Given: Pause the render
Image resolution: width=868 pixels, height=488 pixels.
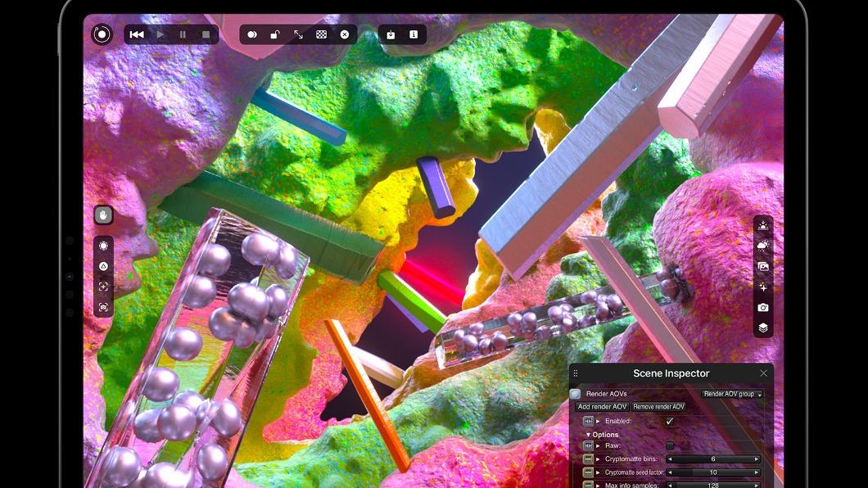Looking at the screenshot, I should [x=183, y=34].
